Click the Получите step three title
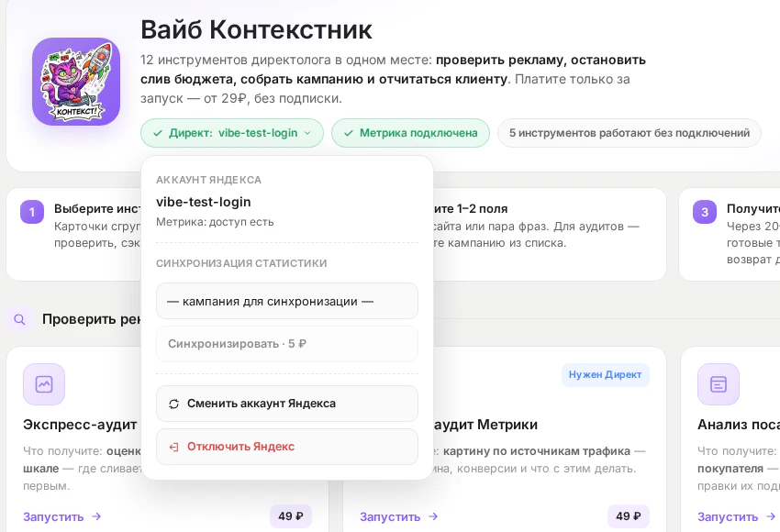 (x=753, y=209)
